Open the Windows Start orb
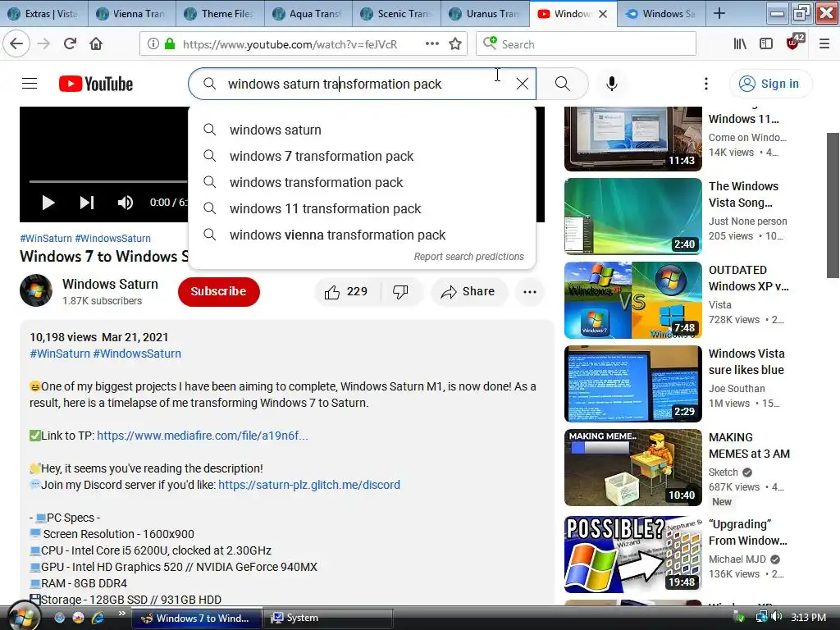The width and height of the screenshot is (840, 630). pyautogui.click(x=22, y=617)
